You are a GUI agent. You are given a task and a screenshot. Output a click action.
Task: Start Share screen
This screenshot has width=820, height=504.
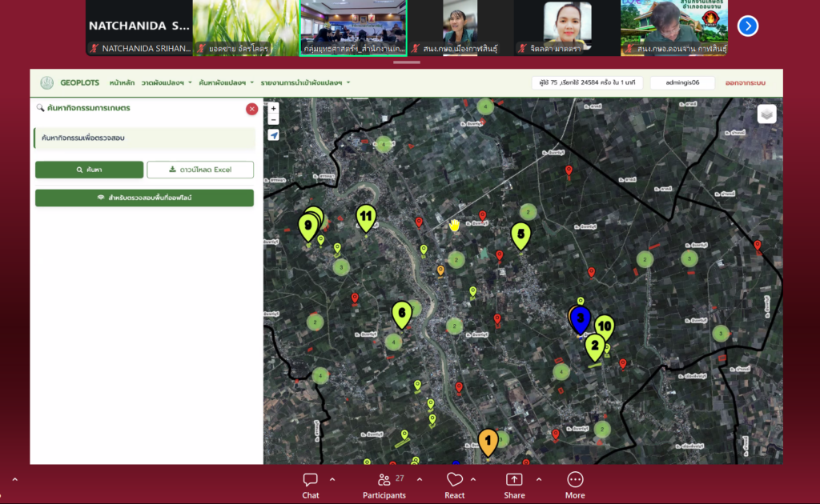coord(514,486)
